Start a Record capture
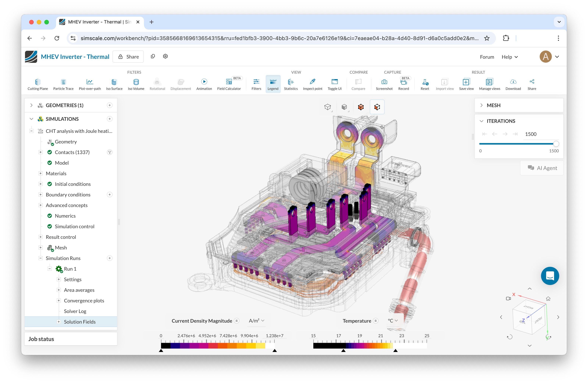The image size is (588, 383). (x=403, y=84)
